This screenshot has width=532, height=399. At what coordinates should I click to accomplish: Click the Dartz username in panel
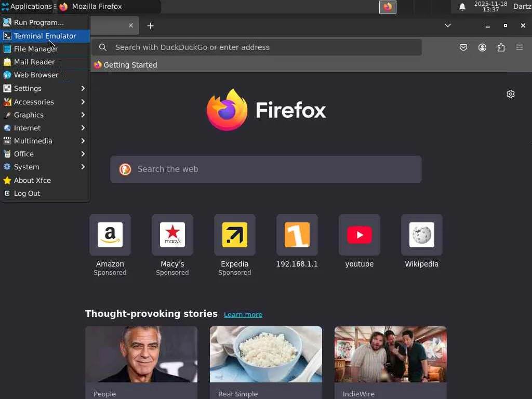522,6
